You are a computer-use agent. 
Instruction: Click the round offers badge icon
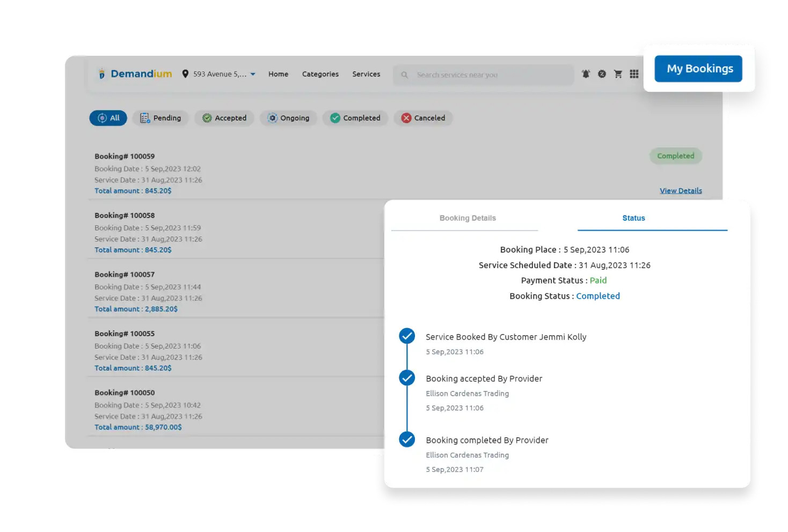point(602,74)
